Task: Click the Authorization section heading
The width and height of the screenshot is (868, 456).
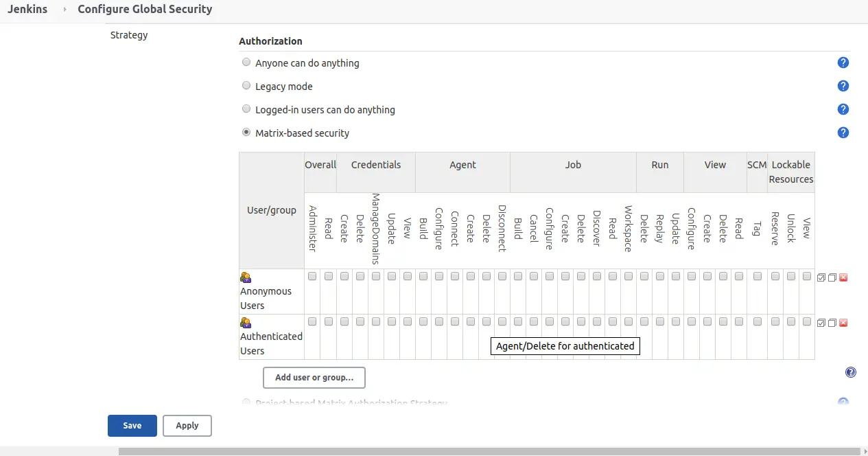Action: point(270,41)
